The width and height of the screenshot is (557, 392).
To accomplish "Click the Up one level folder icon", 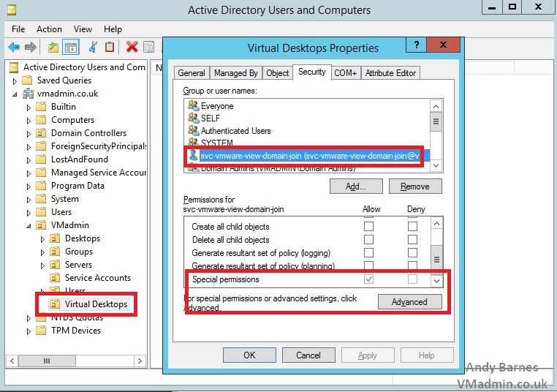I will (x=53, y=47).
